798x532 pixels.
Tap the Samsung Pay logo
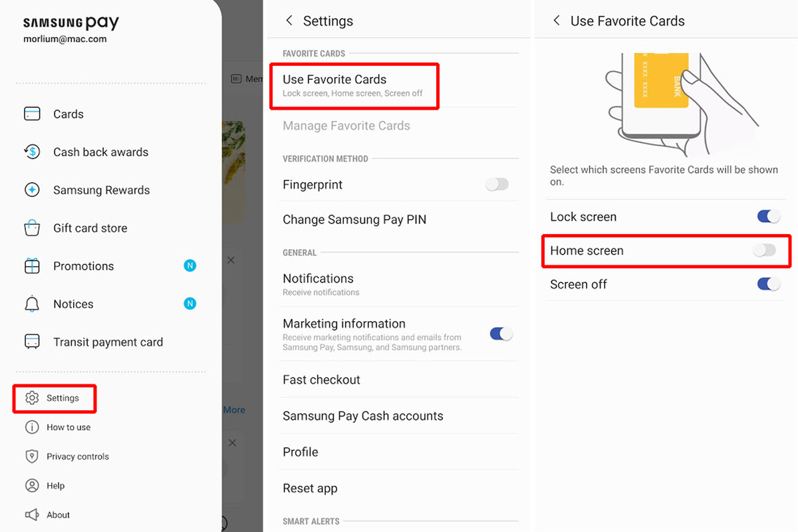(71, 23)
